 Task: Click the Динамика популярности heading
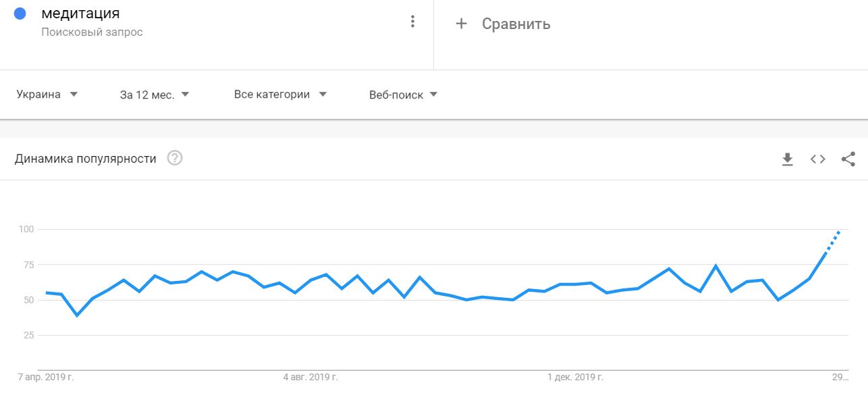tap(85, 159)
